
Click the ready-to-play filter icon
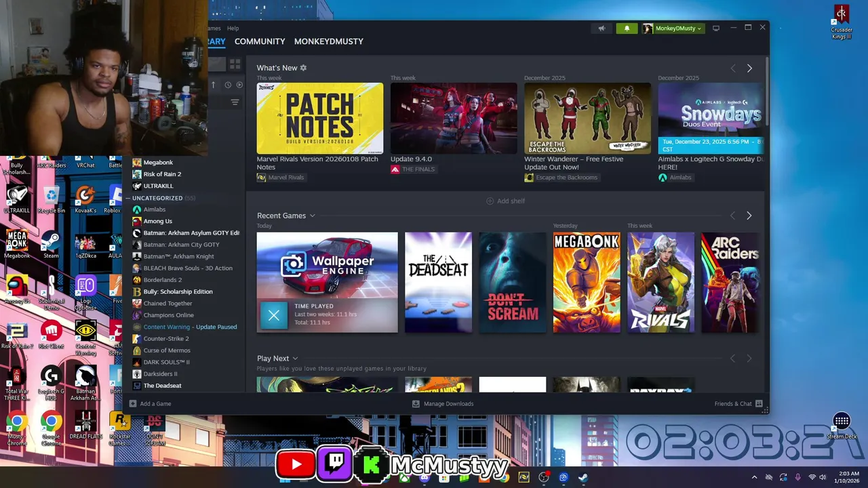[x=239, y=85]
